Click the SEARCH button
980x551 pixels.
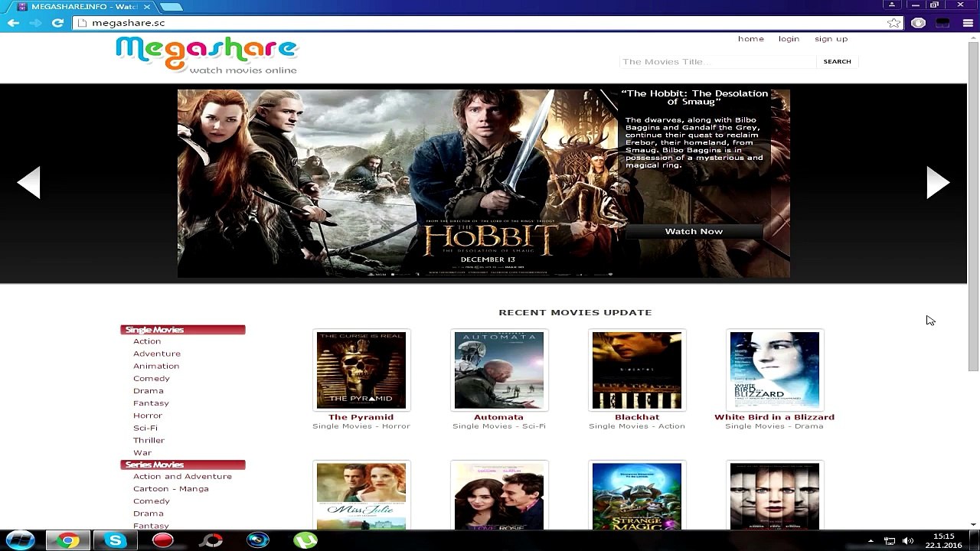click(837, 61)
